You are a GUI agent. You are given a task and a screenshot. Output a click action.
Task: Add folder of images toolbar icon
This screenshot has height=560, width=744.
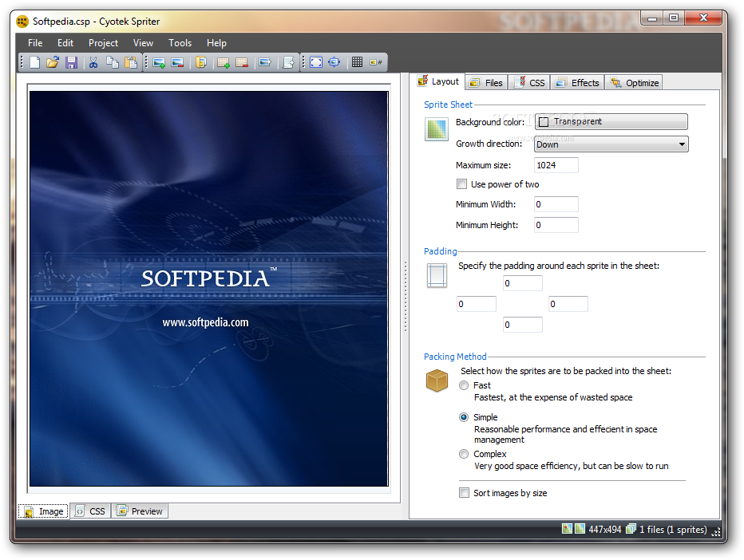click(x=201, y=62)
